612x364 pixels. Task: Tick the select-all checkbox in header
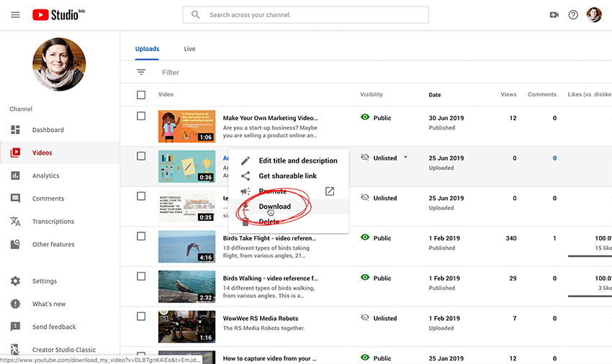(x=141, y=95)
